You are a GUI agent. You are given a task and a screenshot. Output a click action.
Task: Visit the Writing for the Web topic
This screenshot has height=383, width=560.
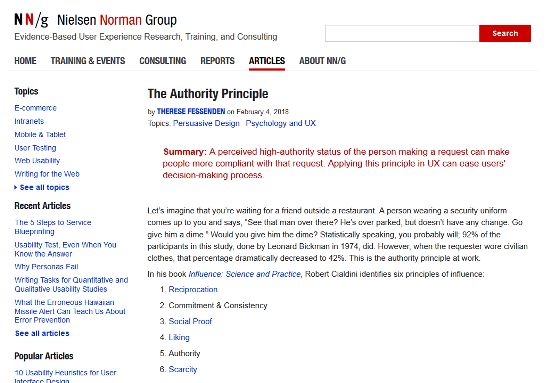pos(47,174)
